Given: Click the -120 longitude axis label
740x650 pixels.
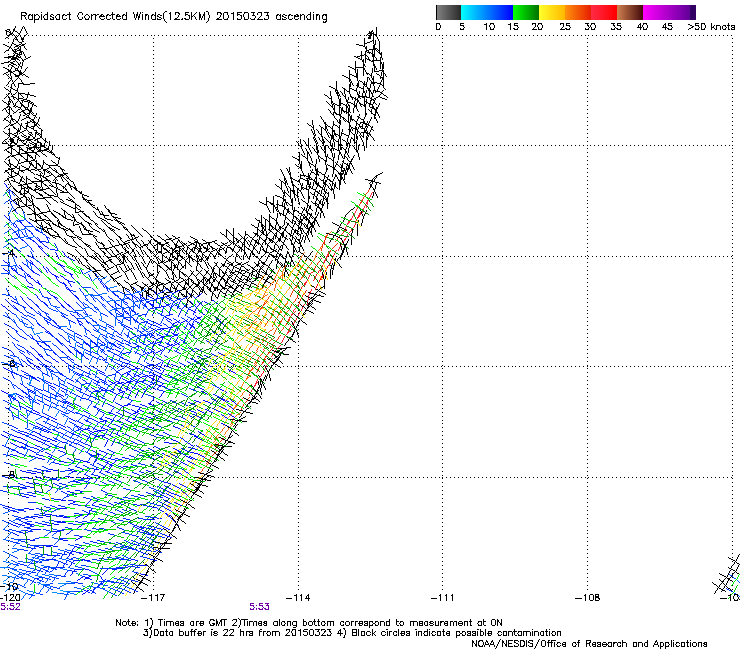Looking at the screenshot, I should coord(10,598).
